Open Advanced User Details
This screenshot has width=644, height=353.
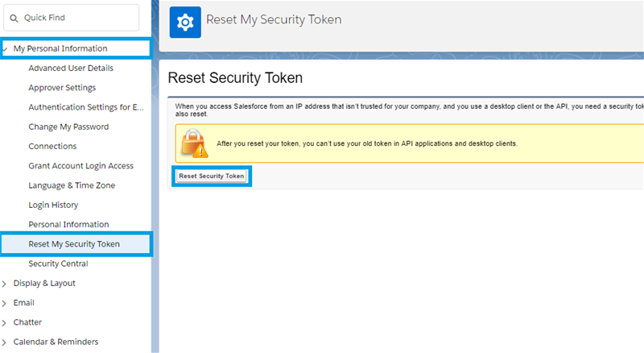(x=71, y=69)
